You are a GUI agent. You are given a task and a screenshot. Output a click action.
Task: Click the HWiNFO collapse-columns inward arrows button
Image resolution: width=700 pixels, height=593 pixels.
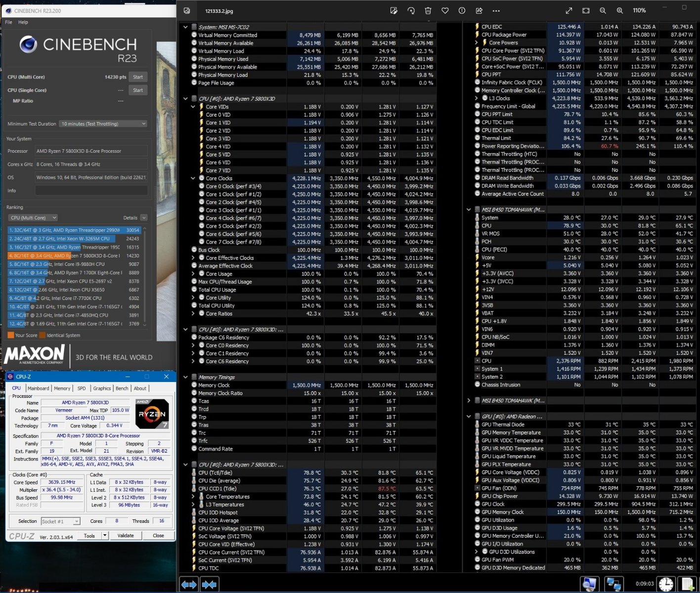(x=210, y=585)
